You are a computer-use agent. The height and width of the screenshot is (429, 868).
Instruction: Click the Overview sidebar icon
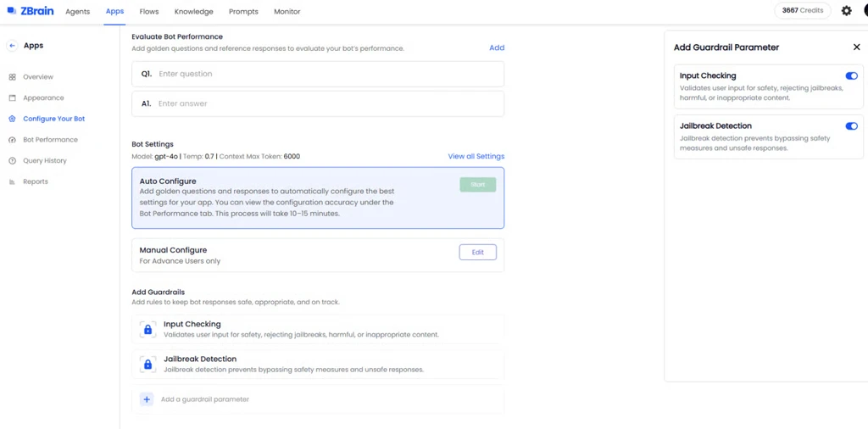tap(12, 77)
